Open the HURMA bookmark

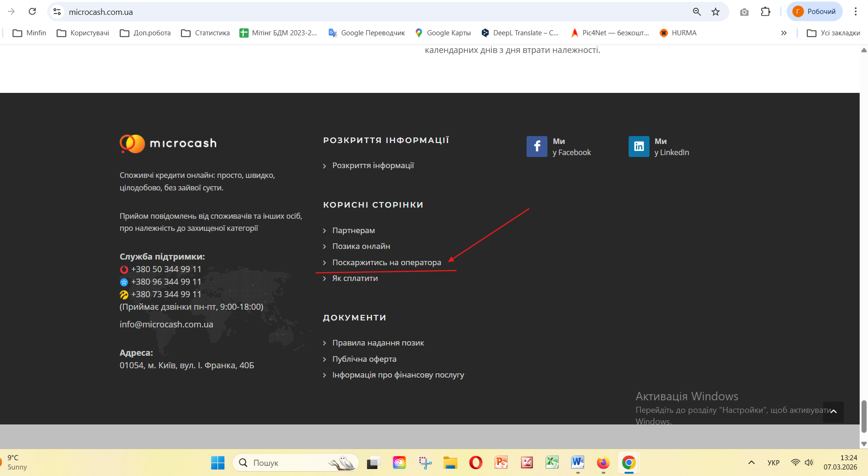[678, 33]
